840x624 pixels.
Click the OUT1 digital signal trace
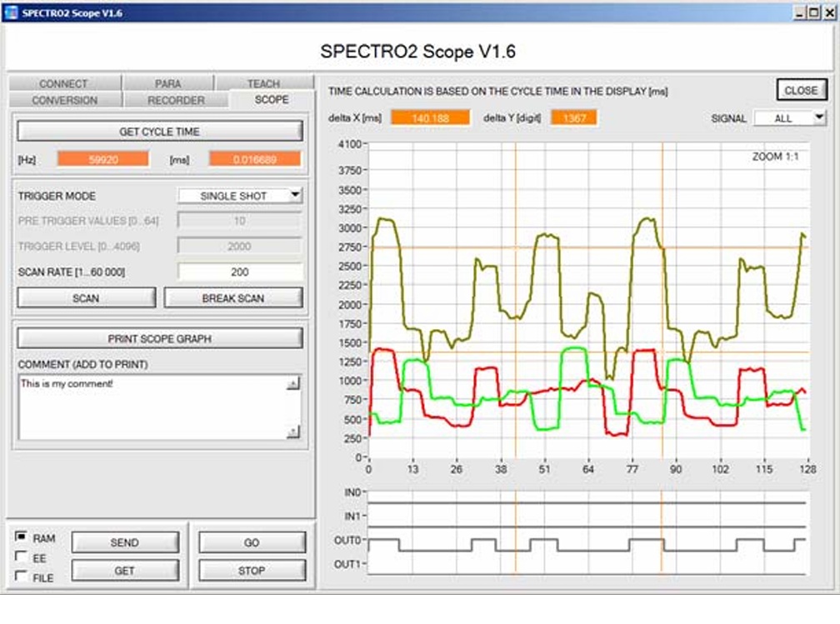click(x=587, y=574)
